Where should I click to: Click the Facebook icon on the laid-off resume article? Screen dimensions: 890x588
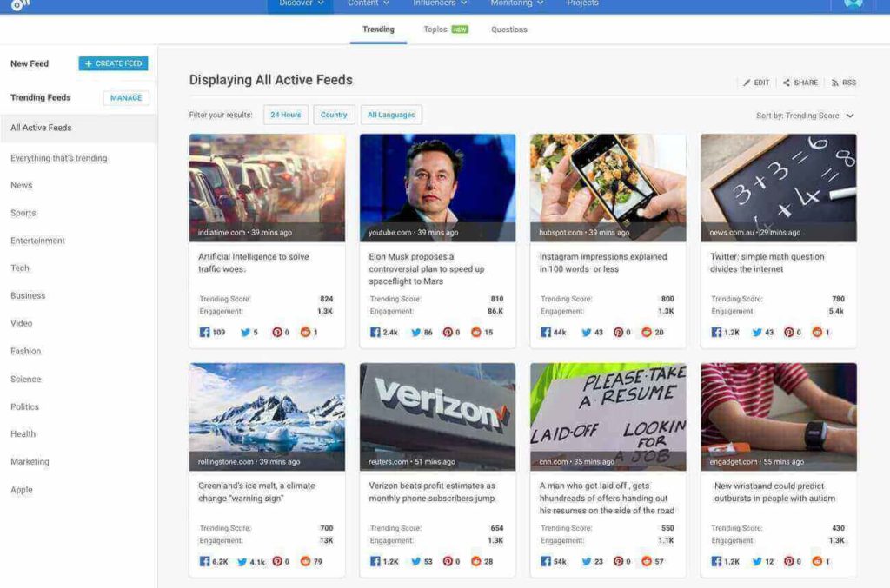(546, 561)
